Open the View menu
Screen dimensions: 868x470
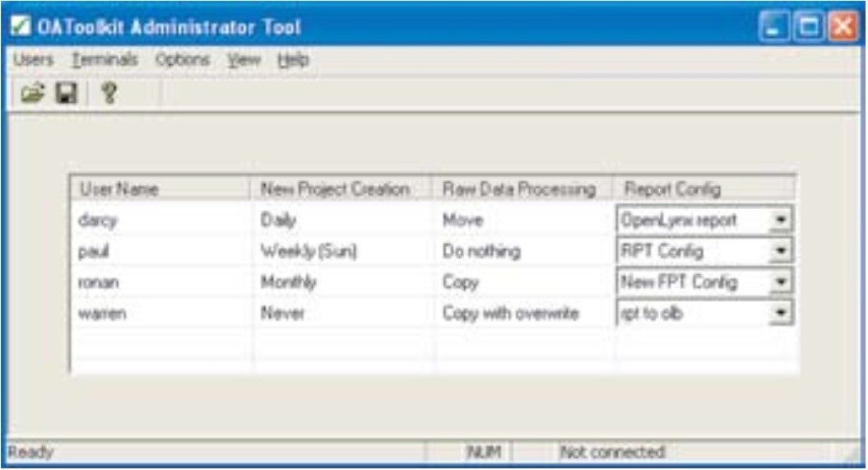pos(244,59)
